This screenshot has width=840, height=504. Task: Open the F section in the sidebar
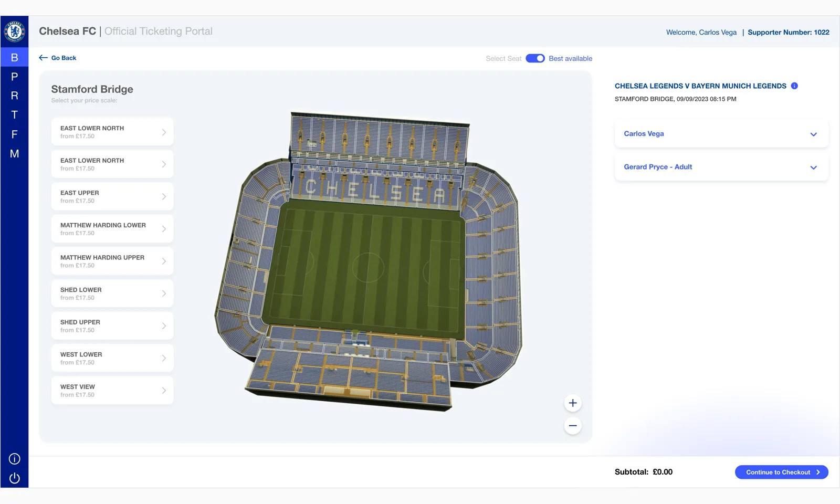pyautogui.click(x=15, y=134)
